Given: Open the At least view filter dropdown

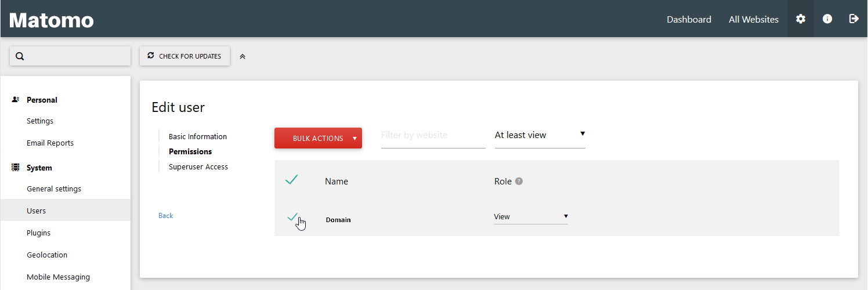Looking at the screenshot, I should coord(540,135).
